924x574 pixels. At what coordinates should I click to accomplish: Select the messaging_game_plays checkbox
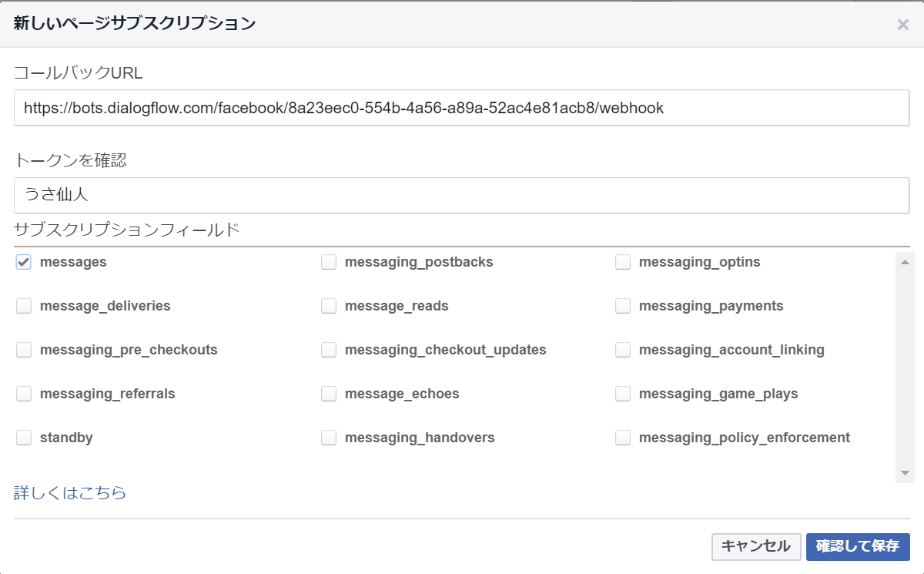coord(623,394)
